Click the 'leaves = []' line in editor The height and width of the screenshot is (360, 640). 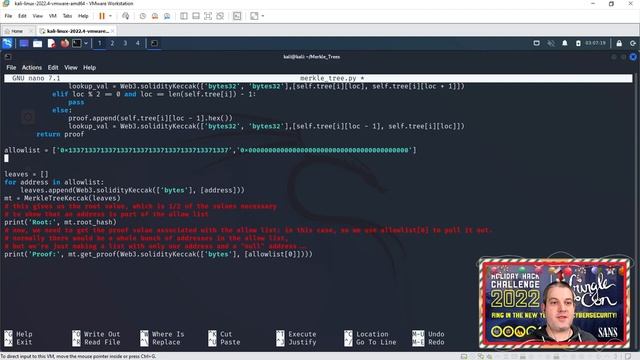26,174
